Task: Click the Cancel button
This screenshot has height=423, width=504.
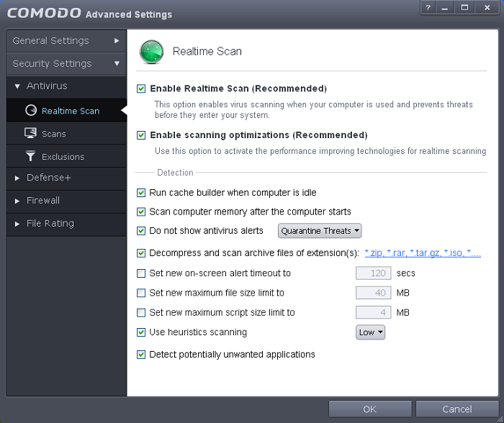Action: click(457, 409)
